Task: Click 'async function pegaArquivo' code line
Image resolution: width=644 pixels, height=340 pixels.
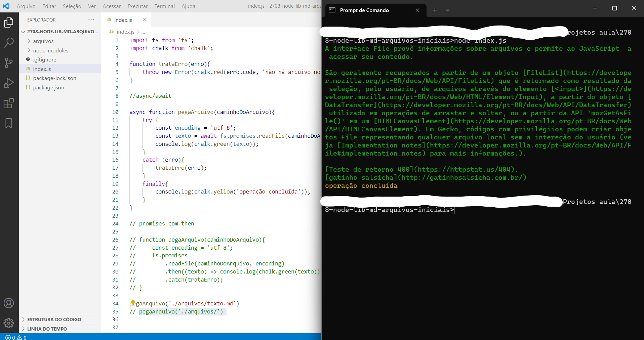Action: tap(202, 112)
